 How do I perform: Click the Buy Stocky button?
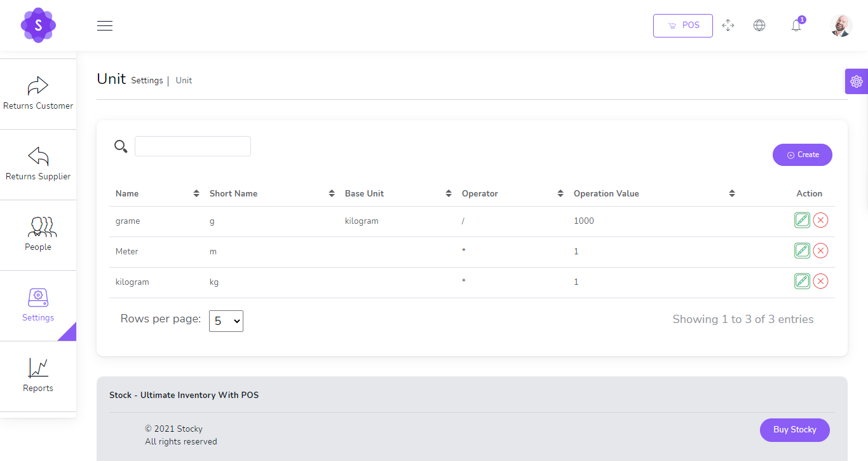[794, 430]
